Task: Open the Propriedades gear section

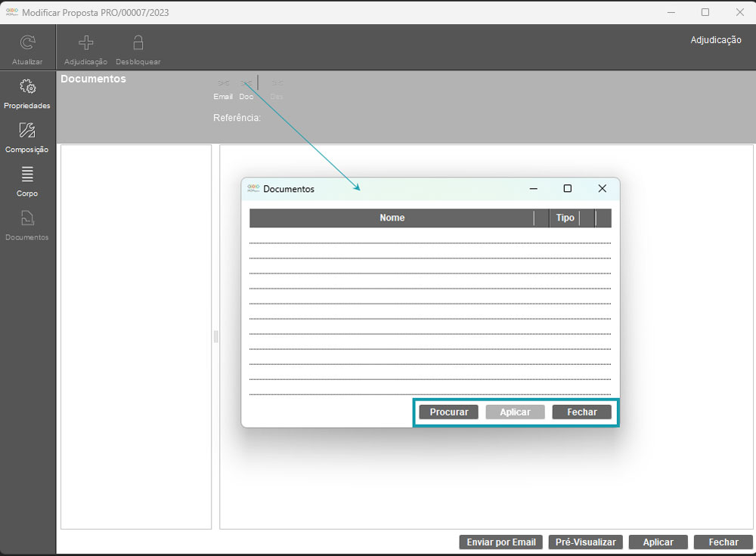Action: point(27,87)
